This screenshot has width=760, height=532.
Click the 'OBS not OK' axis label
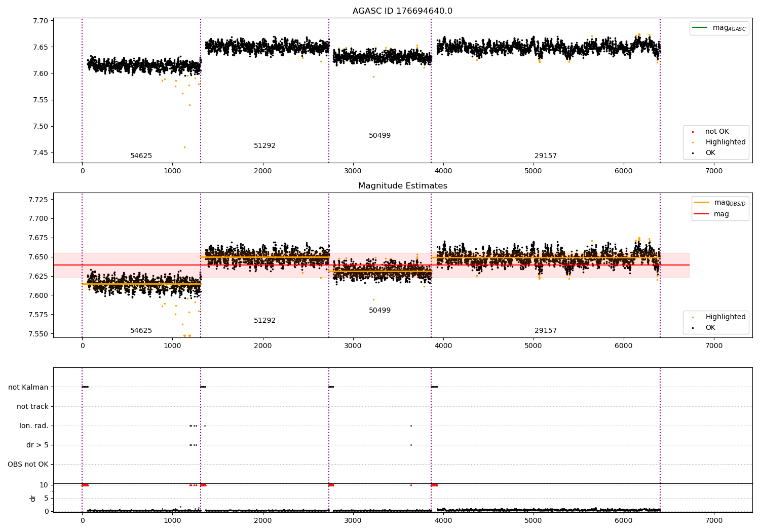point(28,464)
